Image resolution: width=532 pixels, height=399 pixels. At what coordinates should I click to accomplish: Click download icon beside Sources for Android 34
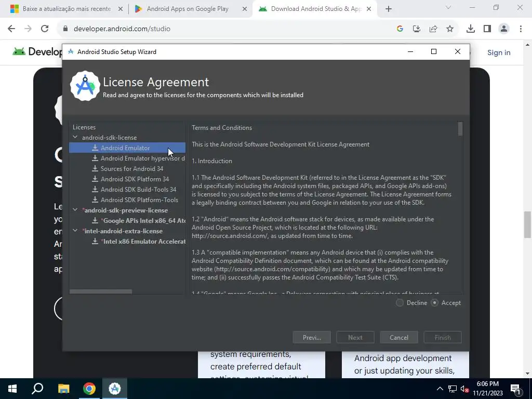(95, 169)
